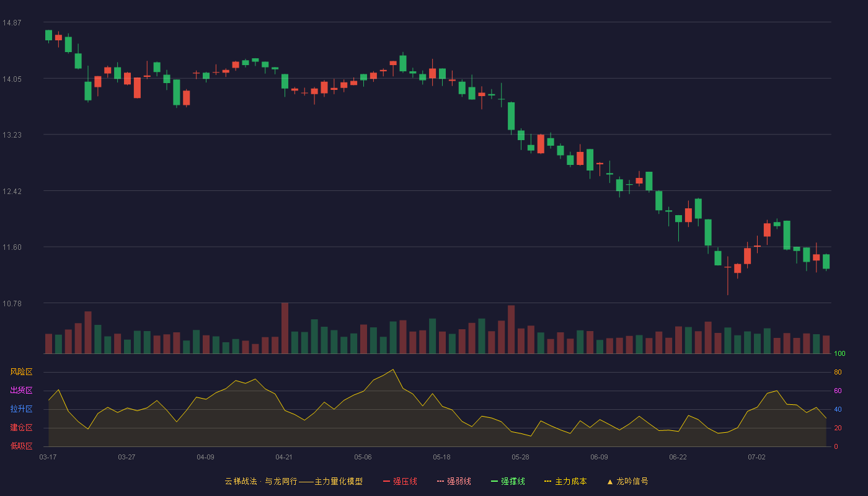This screenshot has height=496, width=868.
Task: Click the magenta 60 indicator axis value
Action: click(838, 391)
